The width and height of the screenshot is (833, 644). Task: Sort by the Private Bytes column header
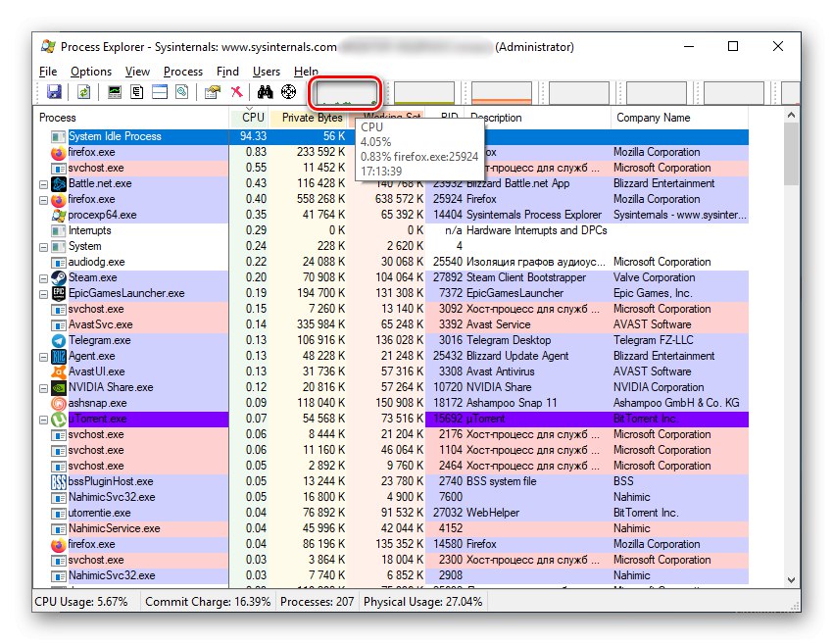(x=312, y=118)
